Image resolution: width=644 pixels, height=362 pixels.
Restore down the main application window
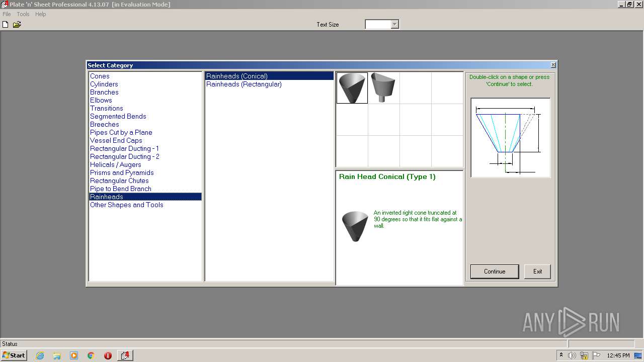(629, 4)
